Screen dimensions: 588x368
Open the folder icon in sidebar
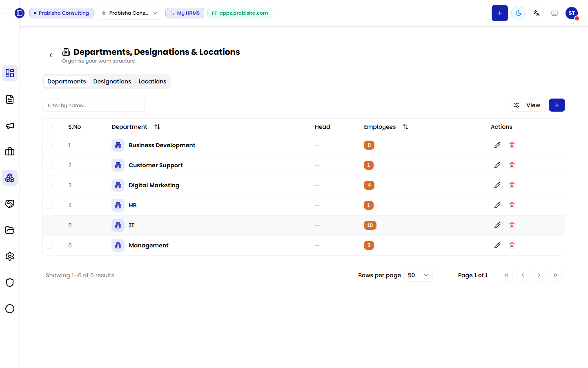[10, 230]
